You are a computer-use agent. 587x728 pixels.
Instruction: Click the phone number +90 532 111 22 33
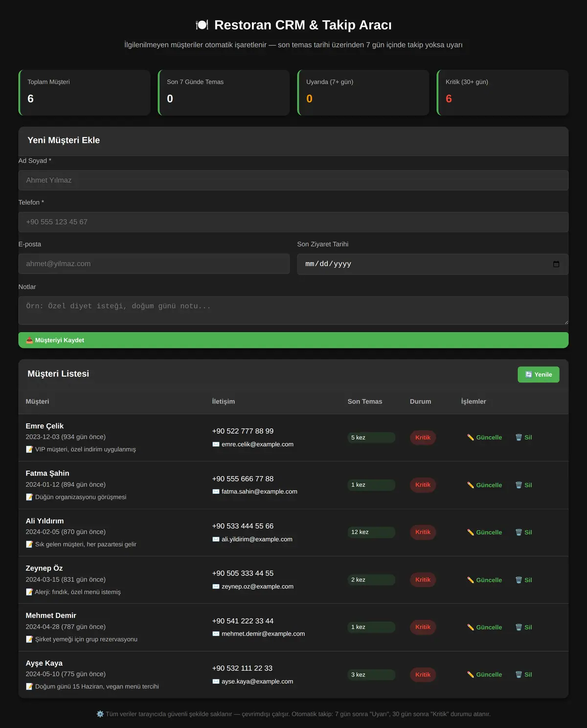(242, 668)
